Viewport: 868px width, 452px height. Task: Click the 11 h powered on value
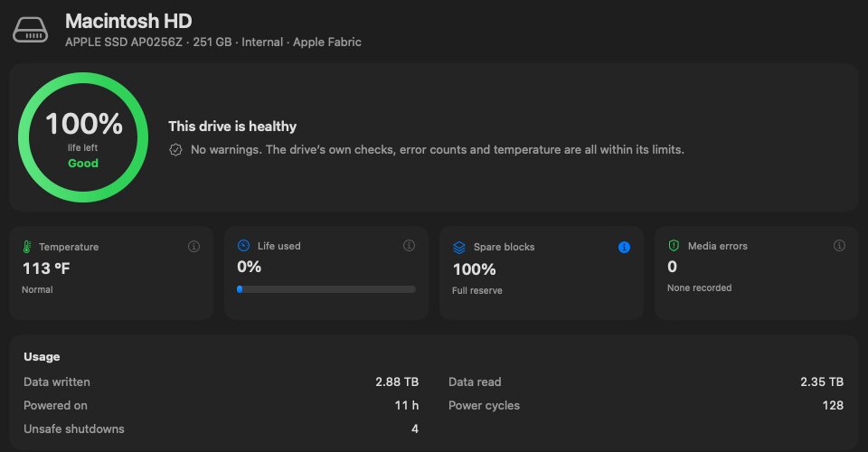tap(407, 406)
